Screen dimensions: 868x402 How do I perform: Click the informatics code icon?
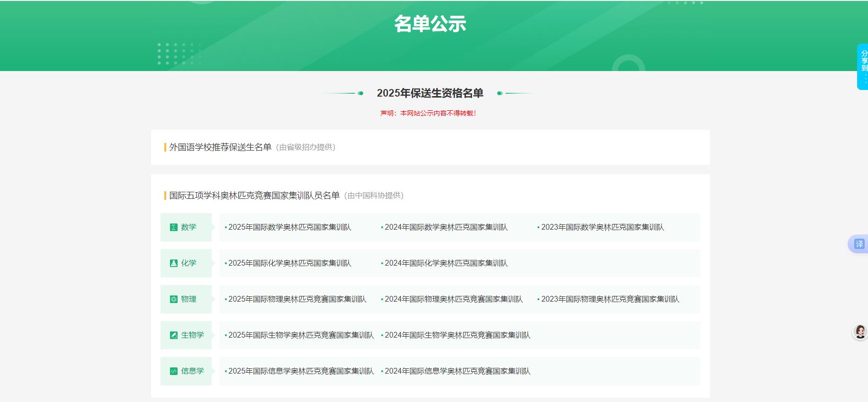click(x=173, y=371)
